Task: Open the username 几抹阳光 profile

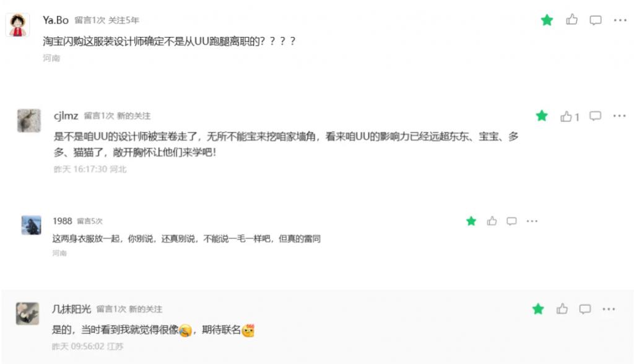Action: [71, 309]
